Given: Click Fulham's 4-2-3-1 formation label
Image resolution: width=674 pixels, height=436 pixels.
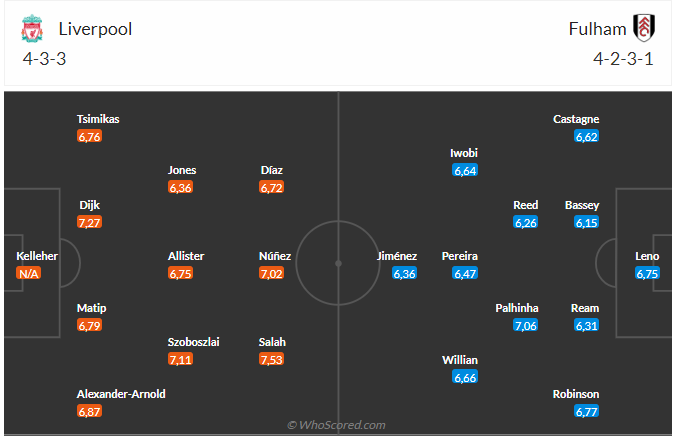Looking at the screenshot, I should (x=623, y=57).
